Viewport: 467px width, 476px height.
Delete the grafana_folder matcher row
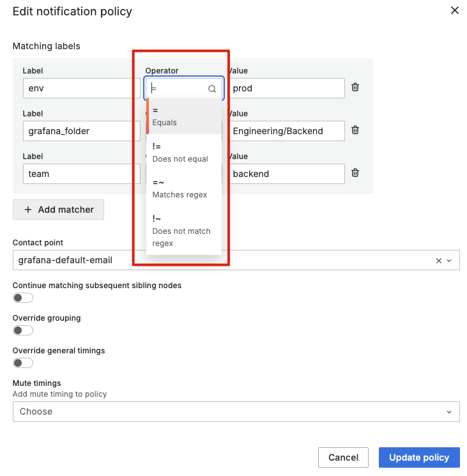(355, 130)
